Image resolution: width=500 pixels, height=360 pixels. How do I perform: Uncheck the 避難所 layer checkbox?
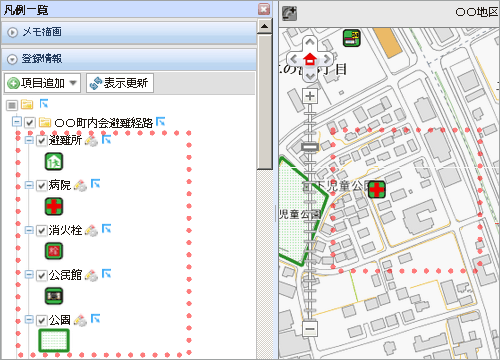click(x=41, y=140)
